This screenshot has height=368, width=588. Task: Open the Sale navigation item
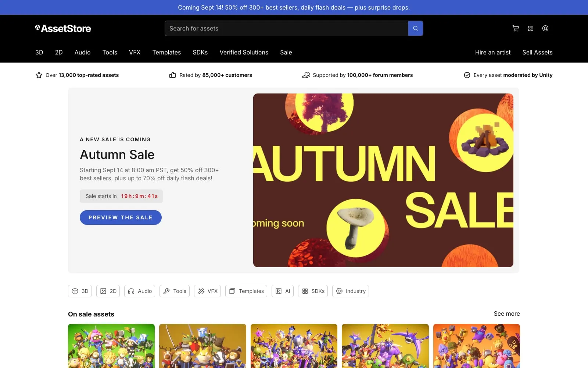pos(286,52)
